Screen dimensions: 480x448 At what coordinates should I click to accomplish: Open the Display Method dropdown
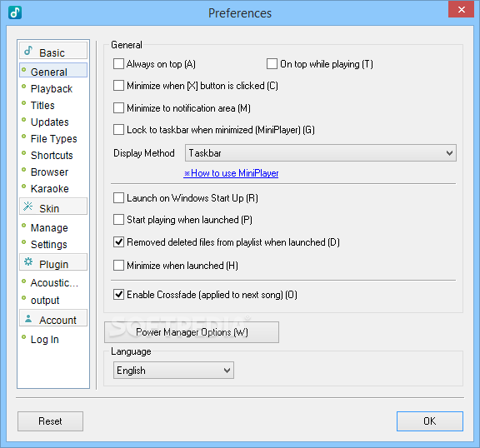pyautogui.click(x=321, y=153)
